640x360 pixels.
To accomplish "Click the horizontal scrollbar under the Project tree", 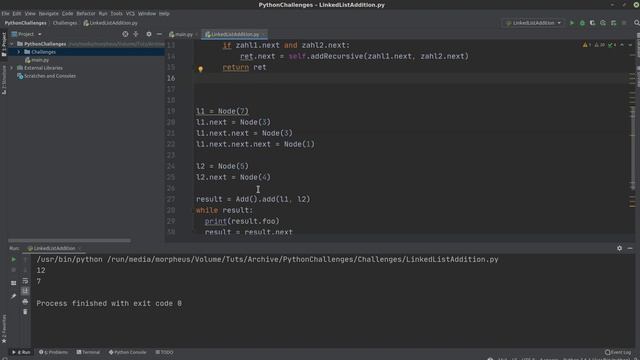I will [x=69, y=241].
